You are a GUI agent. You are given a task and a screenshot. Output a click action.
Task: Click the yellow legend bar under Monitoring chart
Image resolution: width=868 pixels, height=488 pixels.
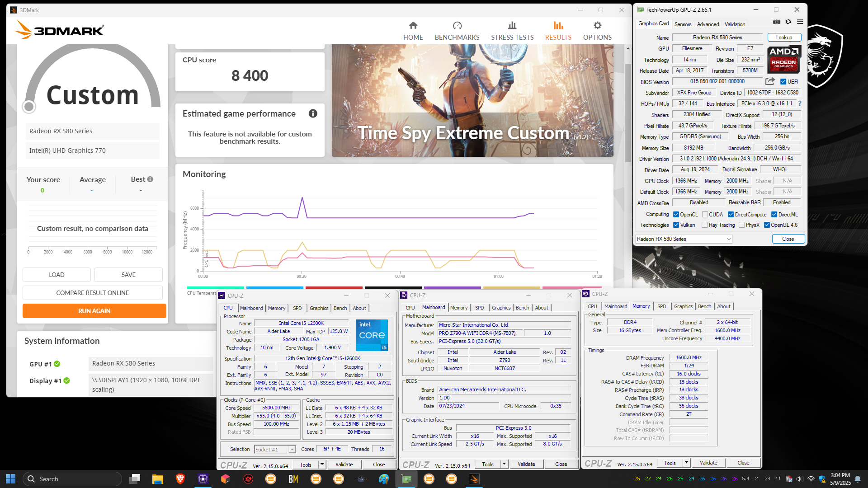512,287
